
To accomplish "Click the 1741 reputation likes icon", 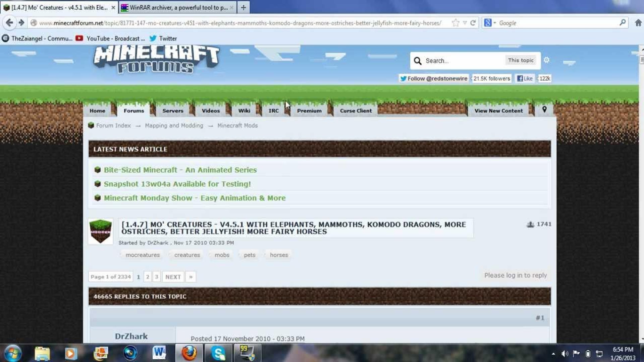I will click(x=530, y=224).
